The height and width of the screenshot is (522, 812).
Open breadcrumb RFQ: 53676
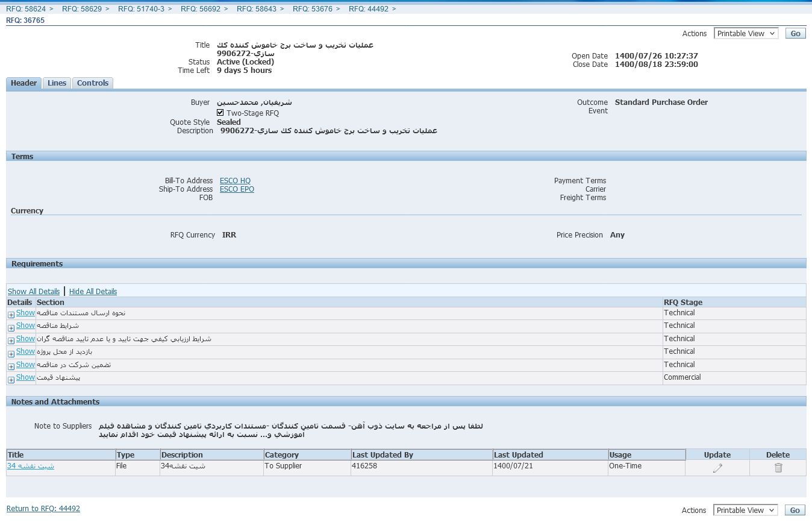[x=313, y=9]
